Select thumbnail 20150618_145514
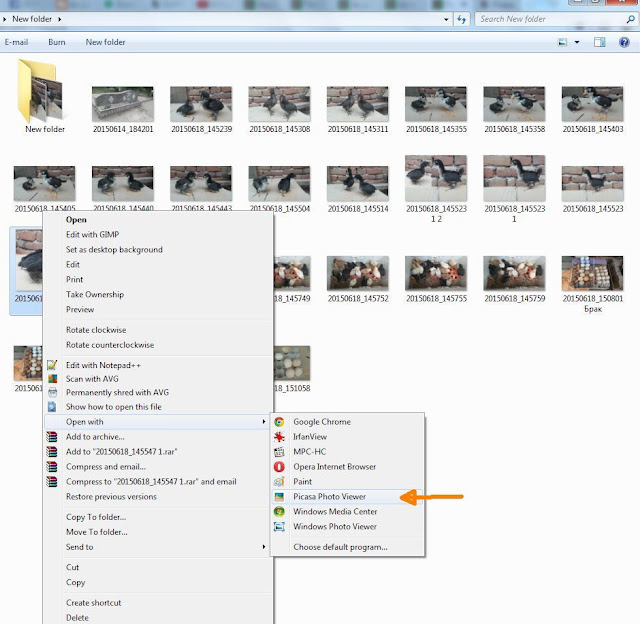 pos(358,184)
